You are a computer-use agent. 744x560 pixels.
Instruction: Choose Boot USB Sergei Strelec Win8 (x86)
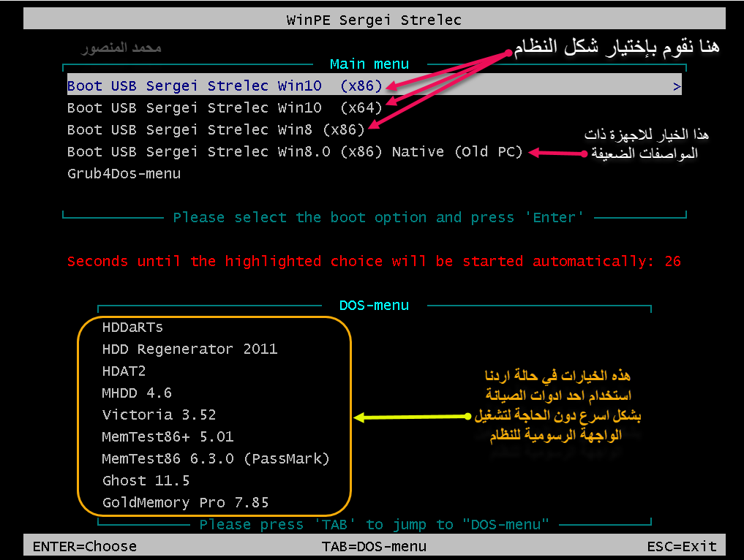(216, 129)
